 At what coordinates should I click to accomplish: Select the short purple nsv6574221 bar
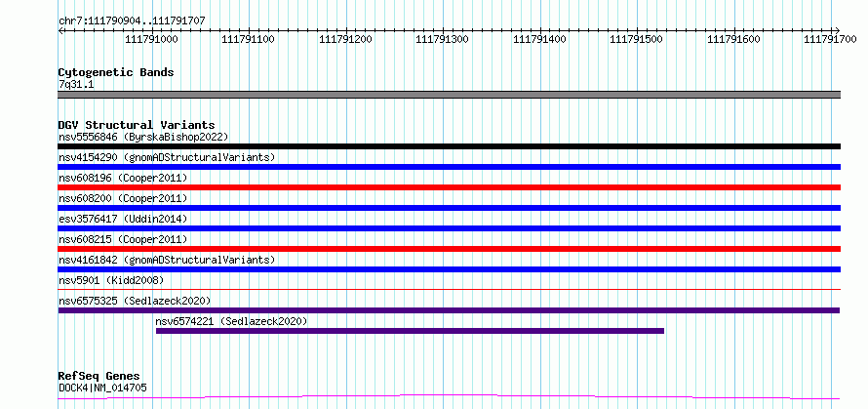[410, 331]
